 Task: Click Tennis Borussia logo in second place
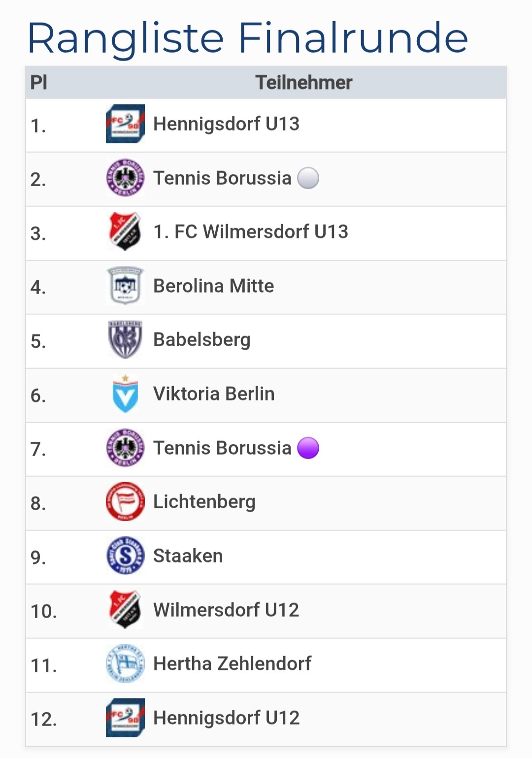click(x=125, y=178)
